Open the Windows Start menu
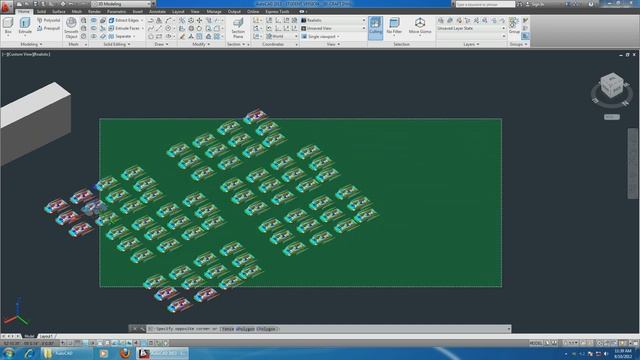The image size is (640, 360). [x=8, y=353]
